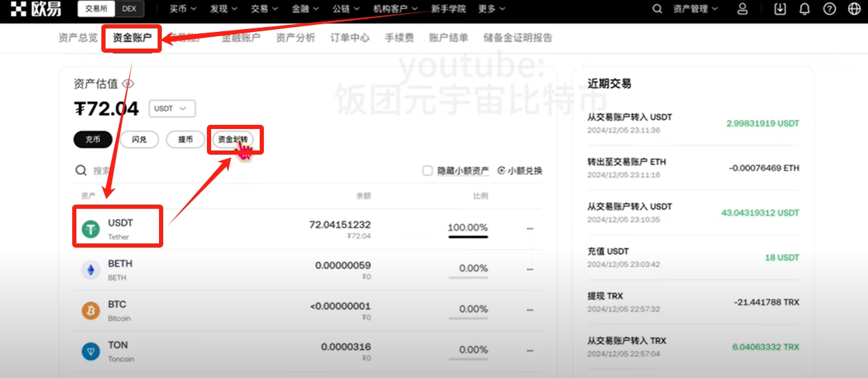This screenshot has height=378, width=868.
Task: Select the 资金账户 tab
Action: 132,38
